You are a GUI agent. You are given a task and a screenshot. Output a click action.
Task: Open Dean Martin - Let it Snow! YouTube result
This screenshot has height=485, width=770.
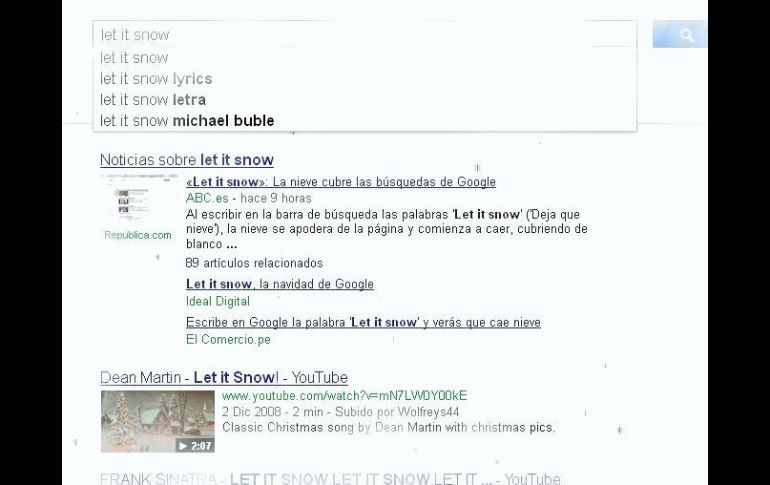(x=223, y=378)
